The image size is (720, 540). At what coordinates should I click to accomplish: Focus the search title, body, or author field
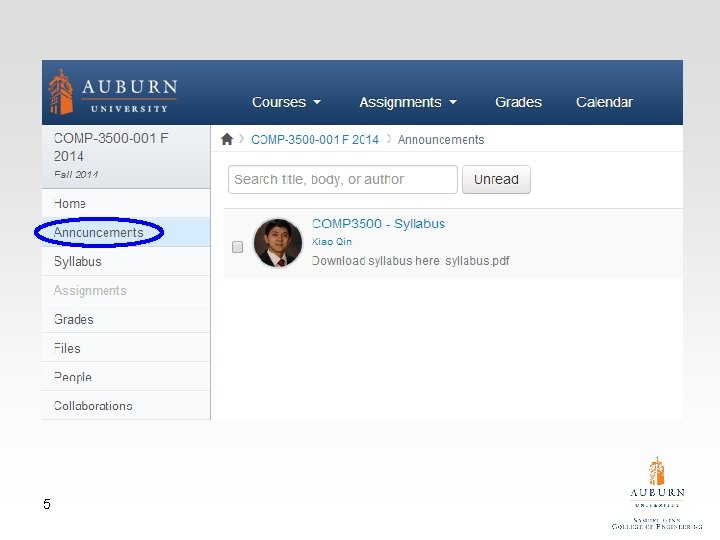click(x=343, y=180)
